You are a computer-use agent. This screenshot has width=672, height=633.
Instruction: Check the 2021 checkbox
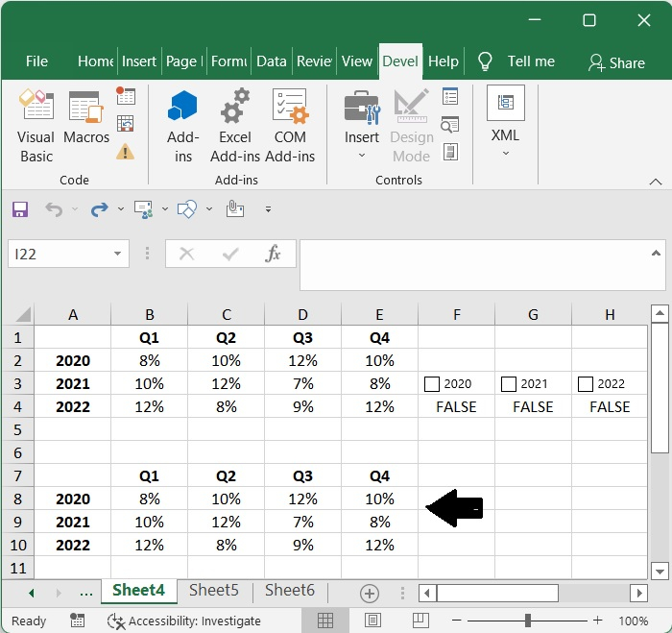click(x=509, y=384)
